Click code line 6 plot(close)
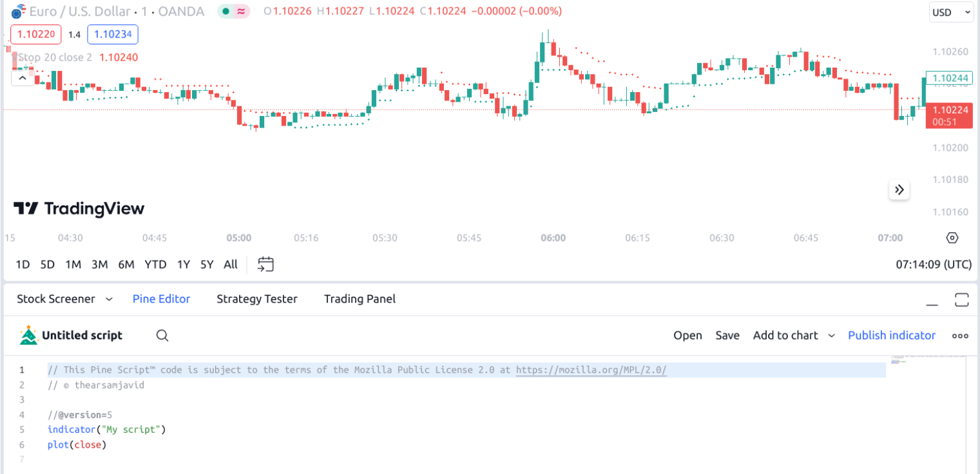This screenshot has width=980, height=474. [77, 444]
